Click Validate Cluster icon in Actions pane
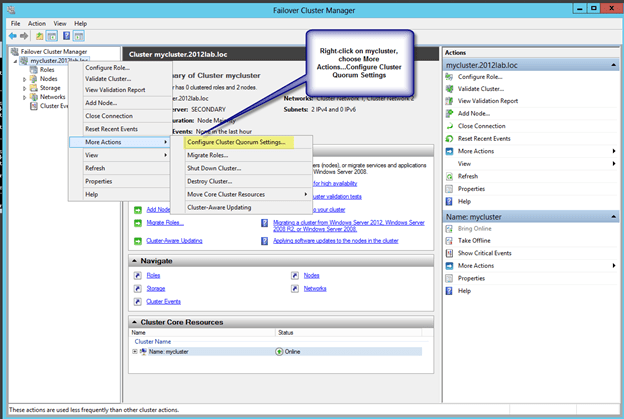 [x=449, y=86]
